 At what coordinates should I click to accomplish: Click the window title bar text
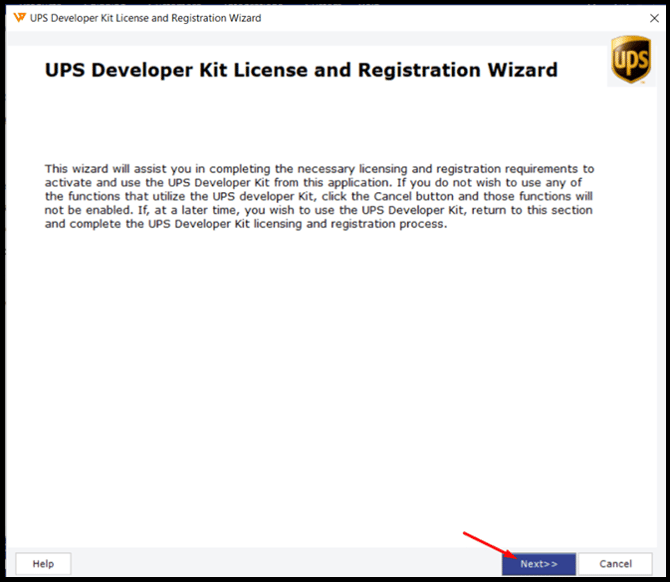pos(145,18)
